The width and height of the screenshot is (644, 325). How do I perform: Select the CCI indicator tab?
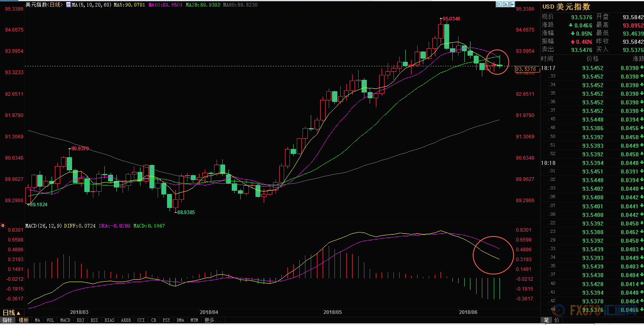[x=141, y=320]
